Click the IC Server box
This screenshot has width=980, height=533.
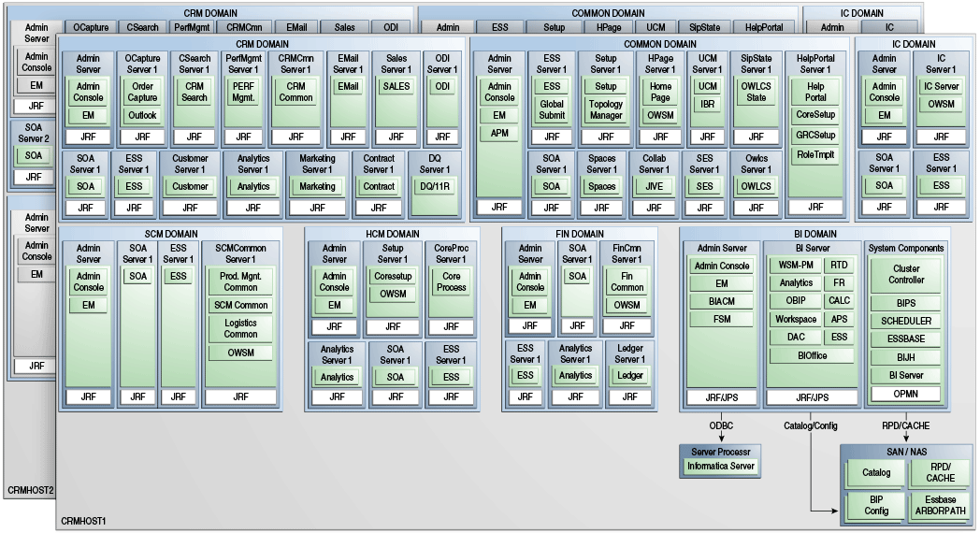tap(942, 86)
